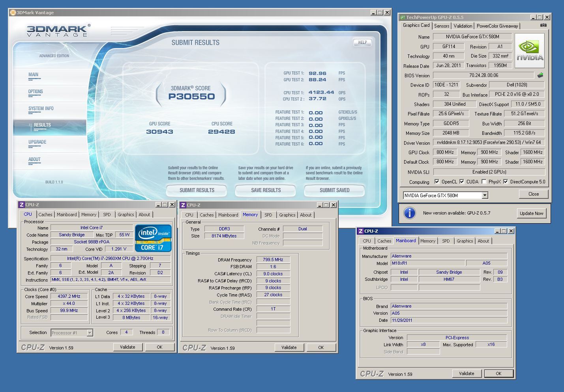Click the CPU-Z Mainboard window title icon

[x=360, y=231]
